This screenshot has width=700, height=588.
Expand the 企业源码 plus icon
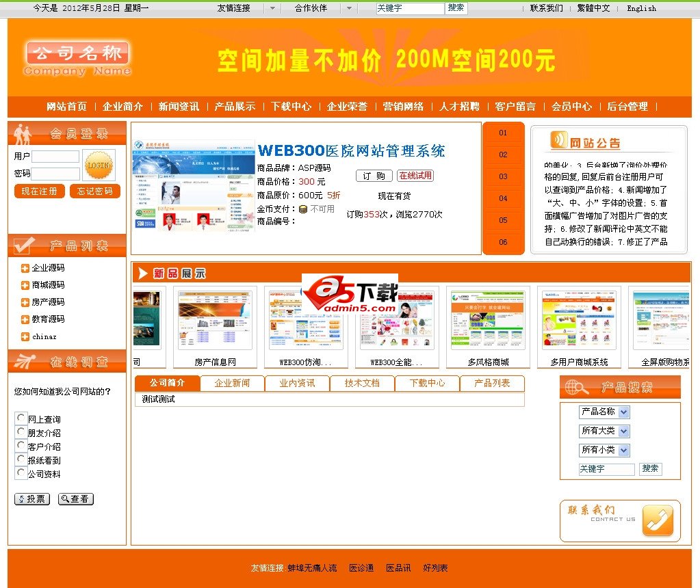tap(25, 268)
